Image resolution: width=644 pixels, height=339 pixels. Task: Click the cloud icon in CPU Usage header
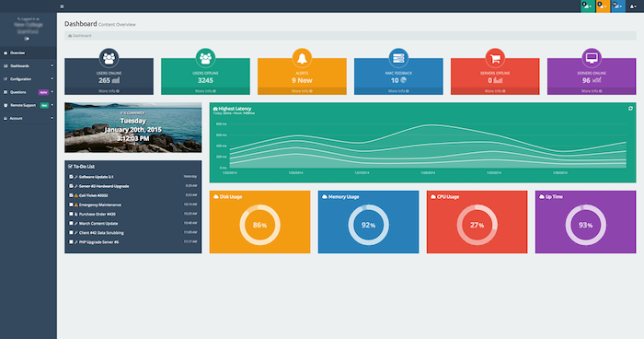click(x=433, y=196)
